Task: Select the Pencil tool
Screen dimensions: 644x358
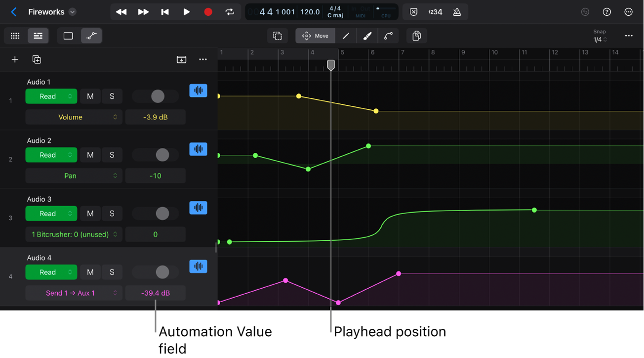Action: tap(346, 36)
